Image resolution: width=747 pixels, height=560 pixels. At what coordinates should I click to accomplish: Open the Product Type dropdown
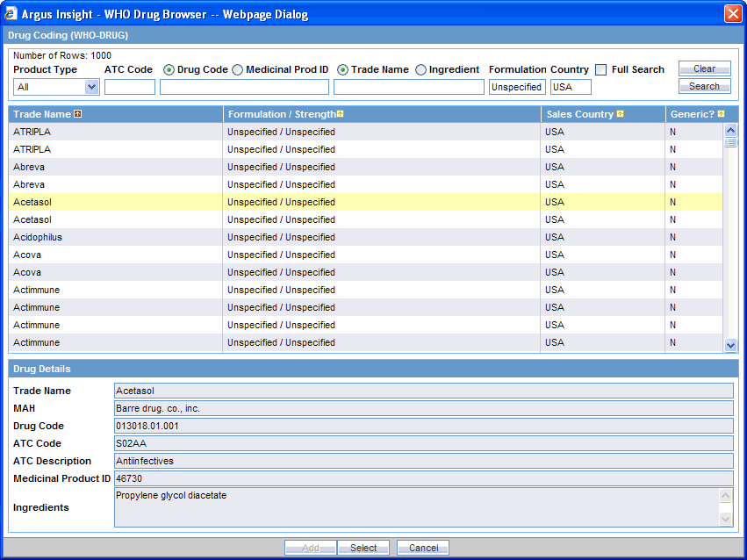click(x=91, y=87)
